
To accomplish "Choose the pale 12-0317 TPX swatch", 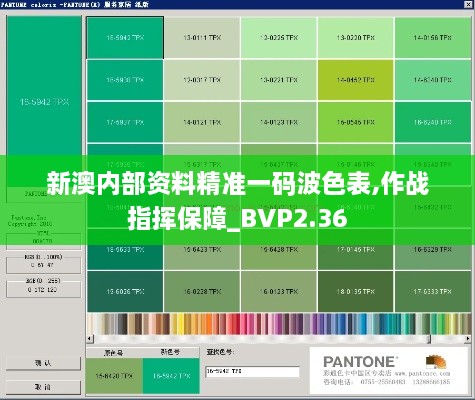I will point(202,80).
